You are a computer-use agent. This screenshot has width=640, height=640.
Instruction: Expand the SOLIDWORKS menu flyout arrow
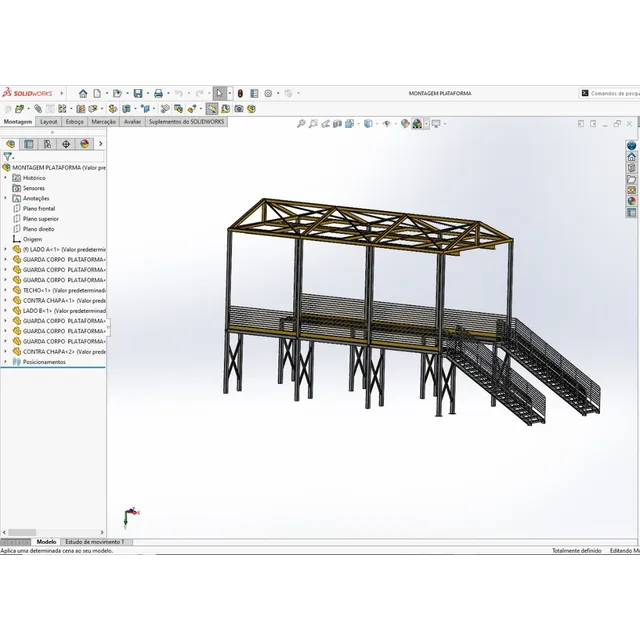point(62,93)
